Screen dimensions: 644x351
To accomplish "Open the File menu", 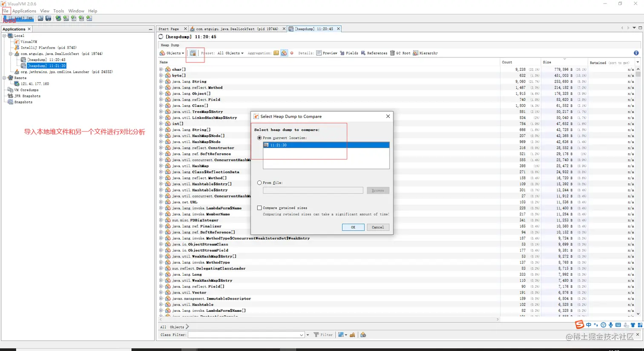I will pyautogui.click(x=6, y=11).
